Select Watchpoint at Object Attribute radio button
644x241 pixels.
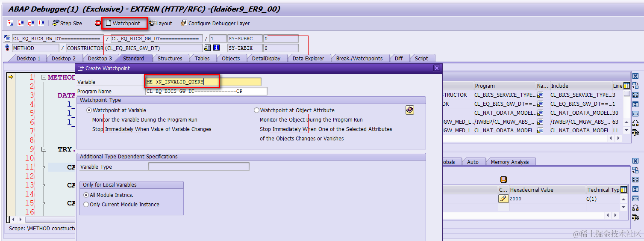pos(256,110)
